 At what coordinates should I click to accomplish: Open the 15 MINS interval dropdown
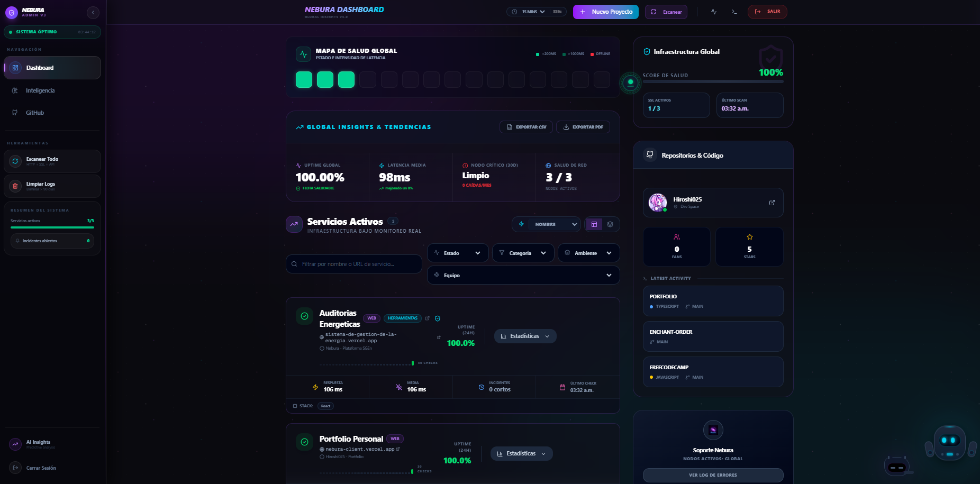[529, 11]
